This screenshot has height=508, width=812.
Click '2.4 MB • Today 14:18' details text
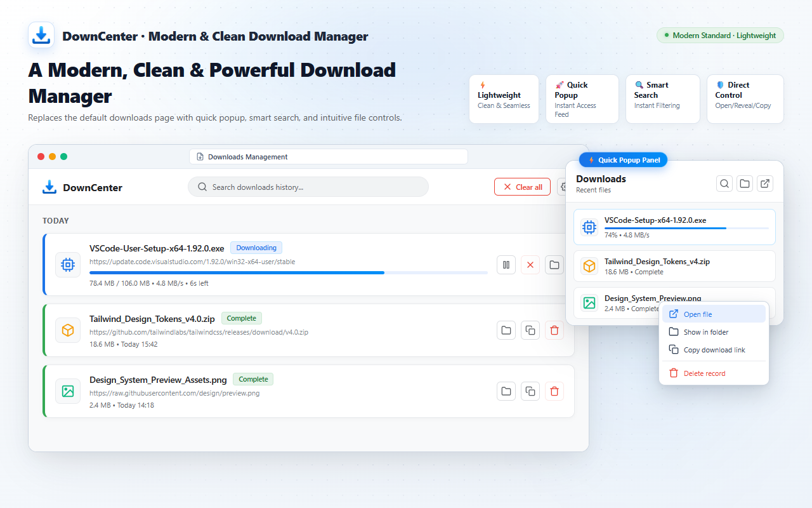[x=122, y=405]
